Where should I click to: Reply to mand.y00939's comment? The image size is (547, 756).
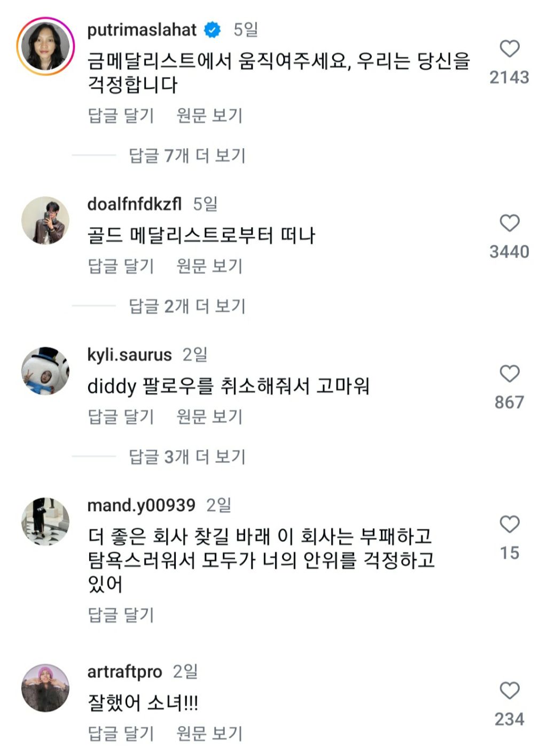point(121,615)
